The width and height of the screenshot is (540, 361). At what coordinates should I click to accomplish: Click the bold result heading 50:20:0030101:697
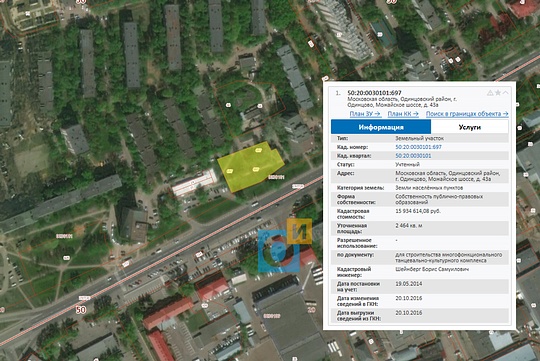tap(374, 93)
